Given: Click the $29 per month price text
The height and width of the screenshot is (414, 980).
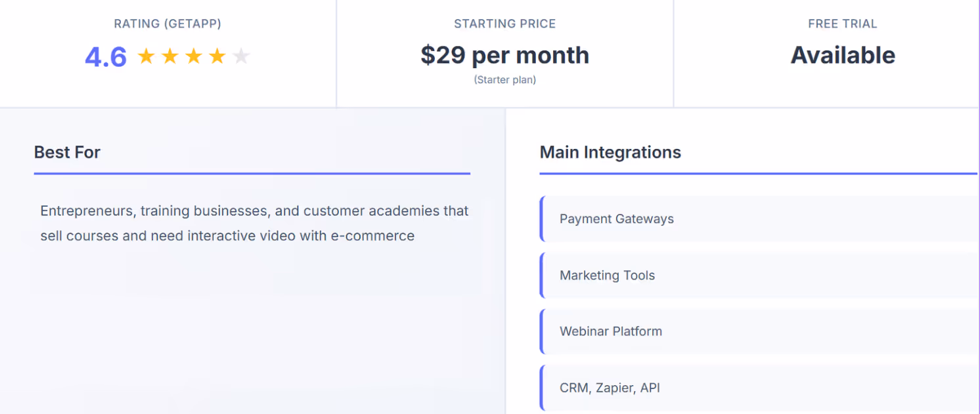Looking at the screenshot, I should coord(505,55).
